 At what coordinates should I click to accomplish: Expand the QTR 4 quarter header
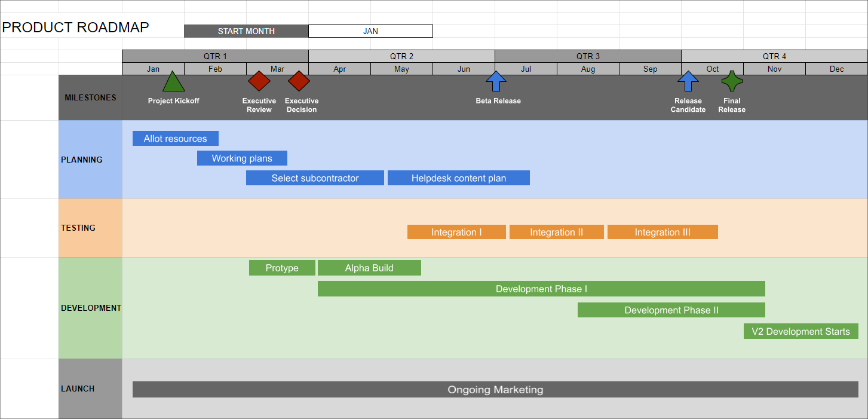(774, 56)
